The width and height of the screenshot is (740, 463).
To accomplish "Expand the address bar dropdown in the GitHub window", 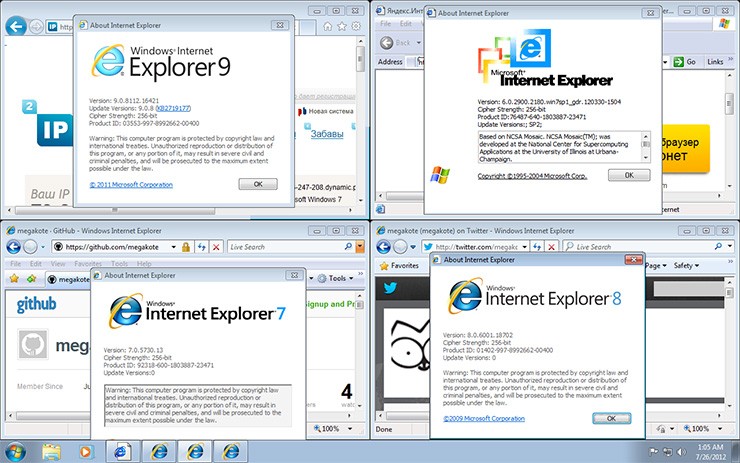I will 174,247.
